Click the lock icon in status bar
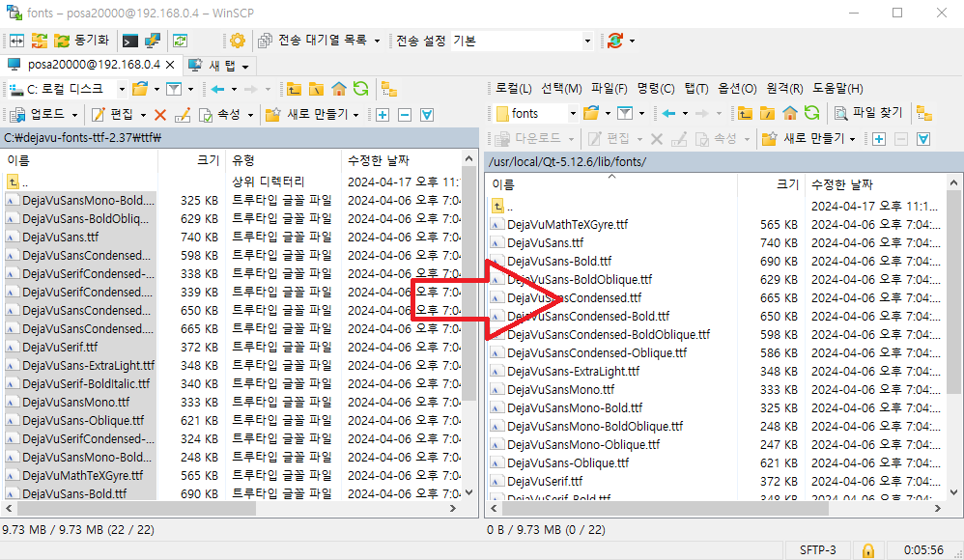964x560 pixels. tap(868, 550)
